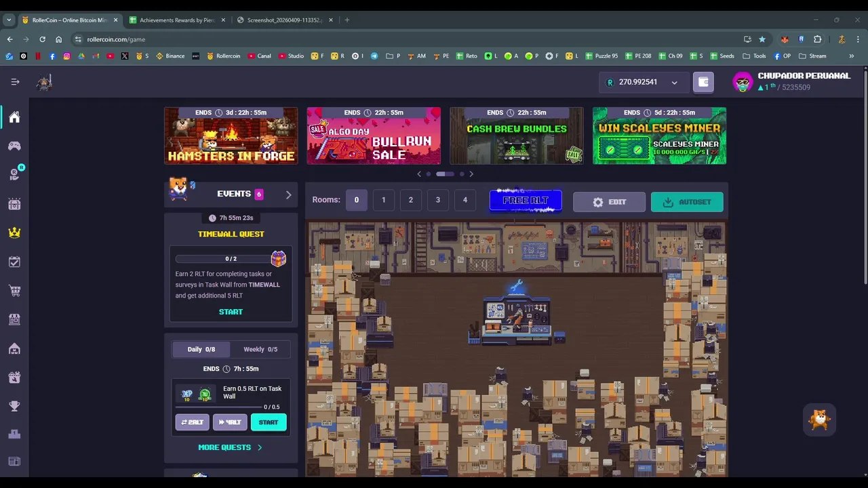Click the FREE RLT button
Image resolution: width=868 pixels, height=488 pixels.
(x=526, y=201)
